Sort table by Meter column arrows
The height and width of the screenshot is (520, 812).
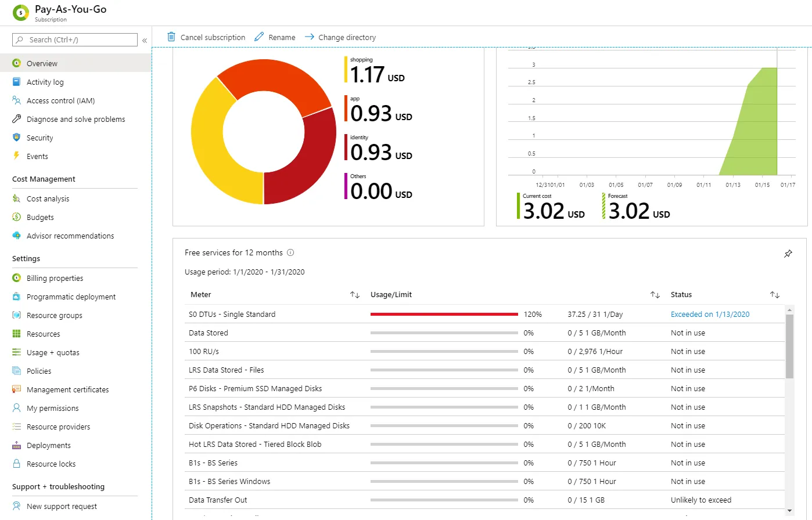(355, 295)
